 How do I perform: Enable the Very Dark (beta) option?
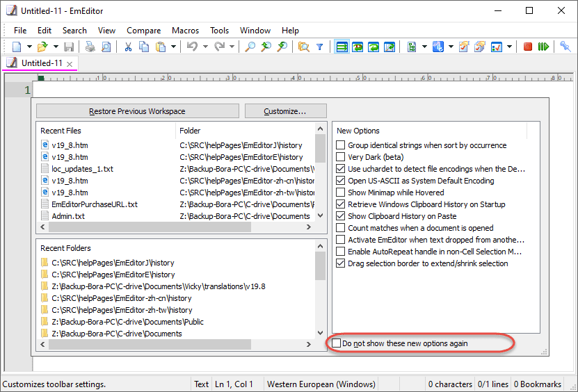[x=341, y=157]
